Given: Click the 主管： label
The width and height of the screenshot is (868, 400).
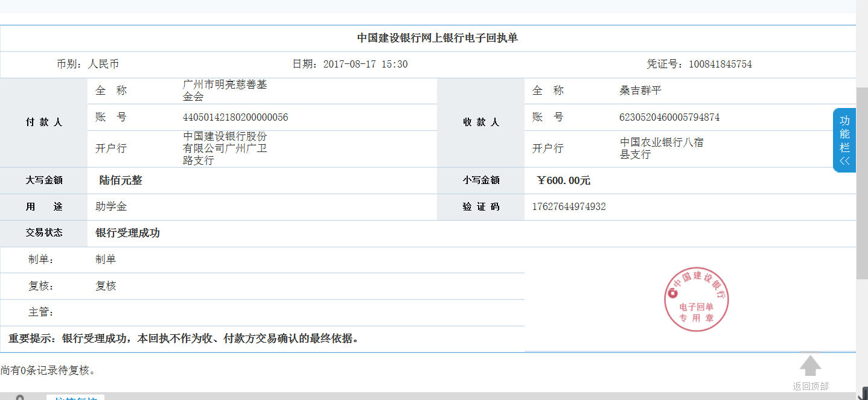Looking at the screenshot, I should point(42,313).
